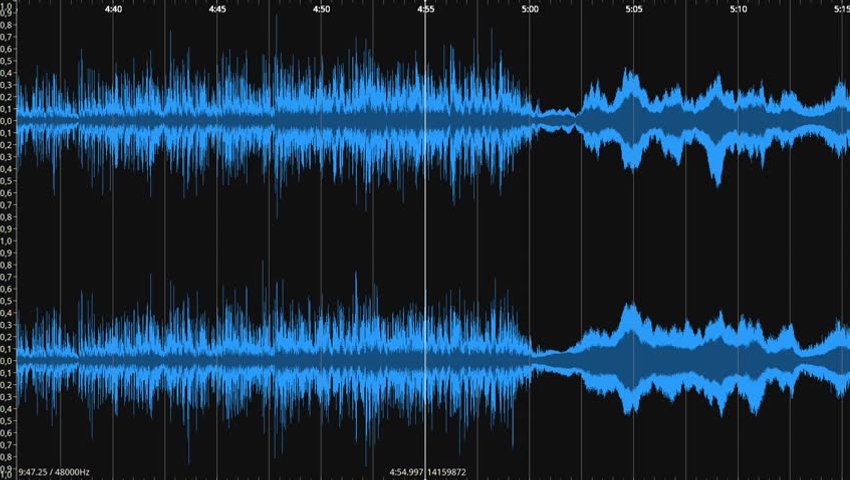Click the 5:00 timeline marker
This screenshot has height=480, width=850.
530,9
